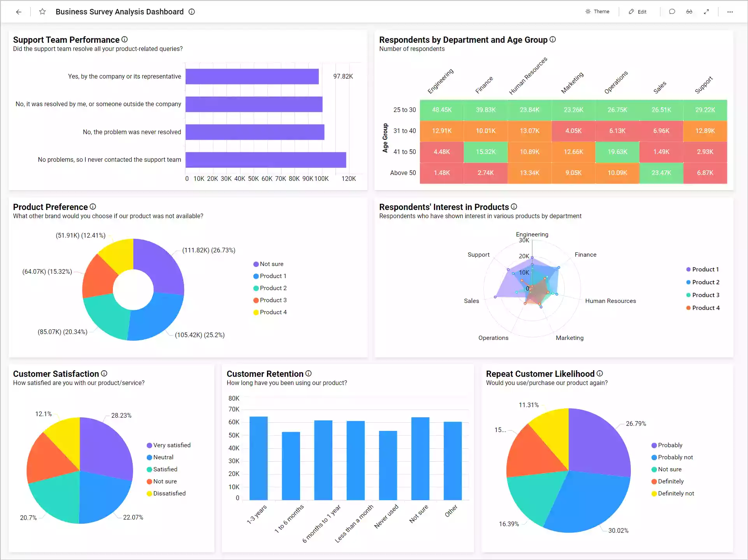Open the comments speech bubble icon

(672, 12)
